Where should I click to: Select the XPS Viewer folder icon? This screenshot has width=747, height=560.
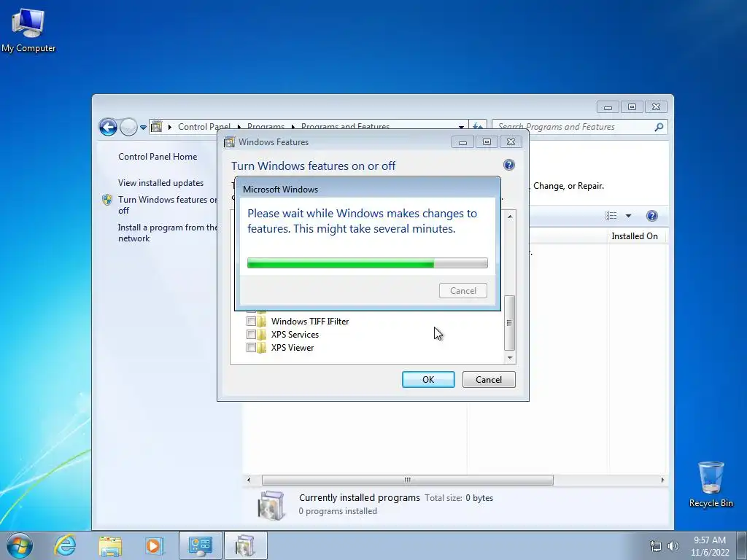pyautogui.click(x=262, y=348)
